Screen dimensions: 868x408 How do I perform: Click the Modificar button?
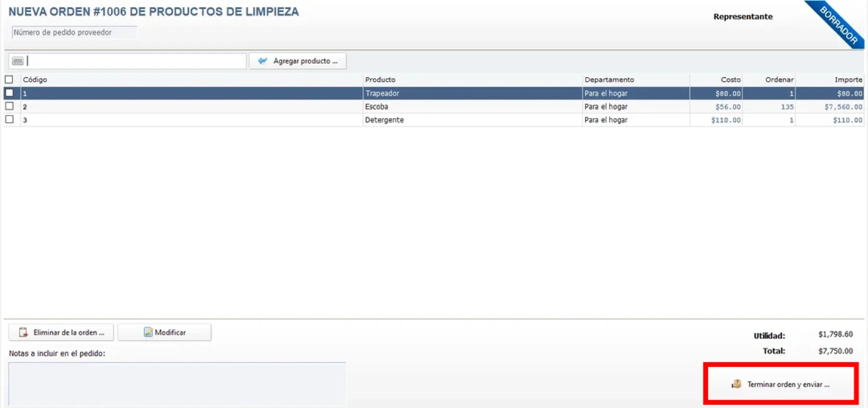coord(165,332)
